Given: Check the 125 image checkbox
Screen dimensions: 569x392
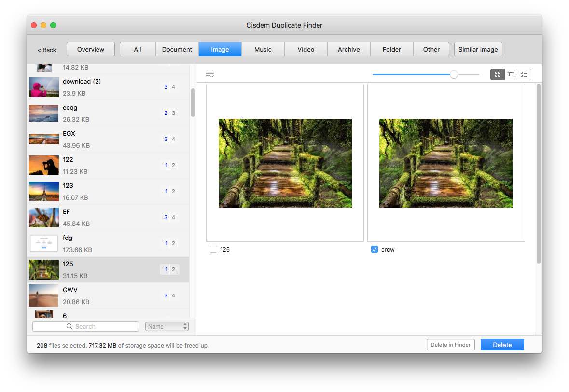Looking at the screenshot, I should tap(213, 250).
